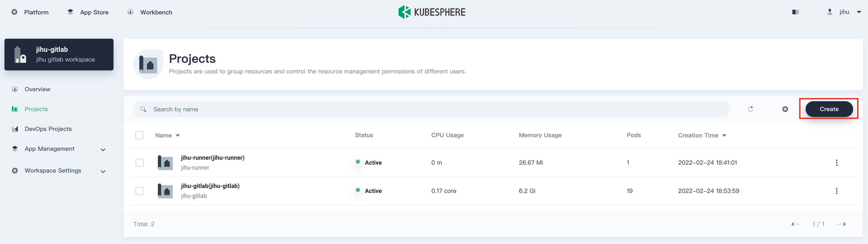Viewport: 868px width, 244px height.
Task: Open more actions for jihu-runner row
Action: point(836,163)
